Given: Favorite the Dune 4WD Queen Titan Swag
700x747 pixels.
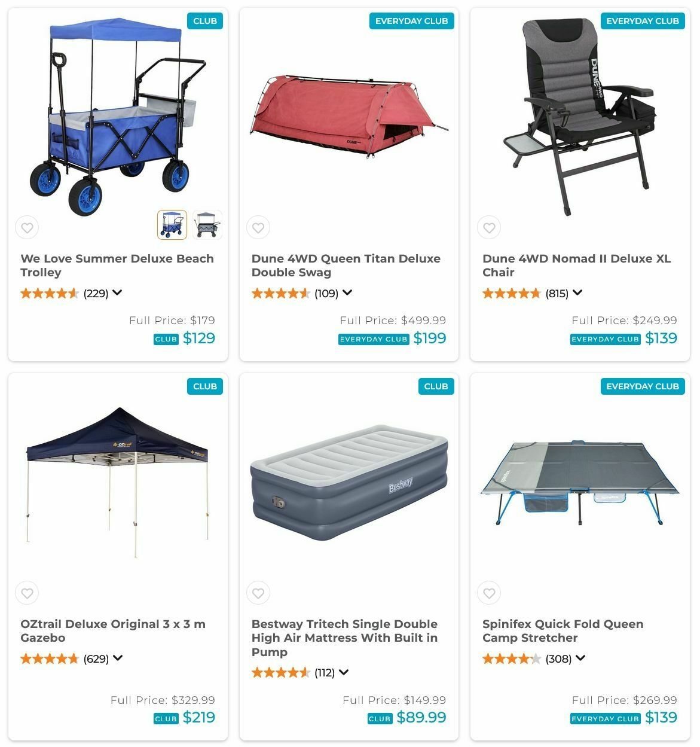Looking at the screenshot, I should coord(258,228).
